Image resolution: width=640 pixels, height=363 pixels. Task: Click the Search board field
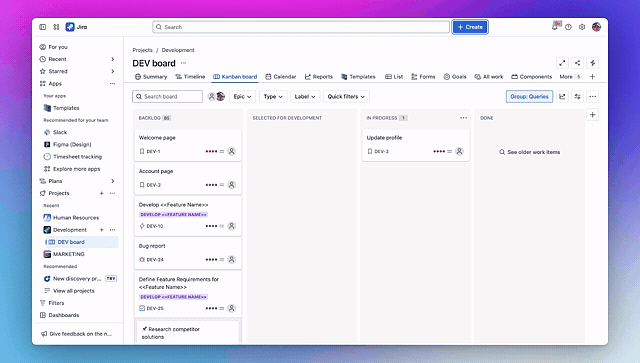pos(167,97)
